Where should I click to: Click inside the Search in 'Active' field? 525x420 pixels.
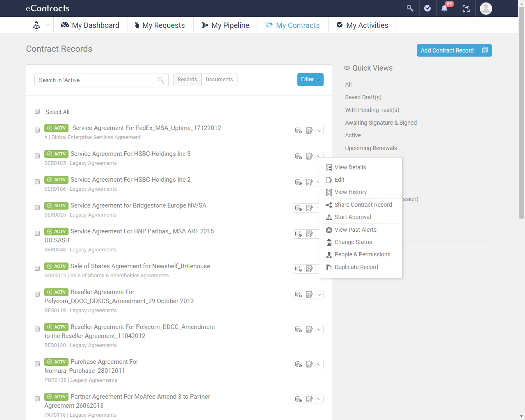94,80
